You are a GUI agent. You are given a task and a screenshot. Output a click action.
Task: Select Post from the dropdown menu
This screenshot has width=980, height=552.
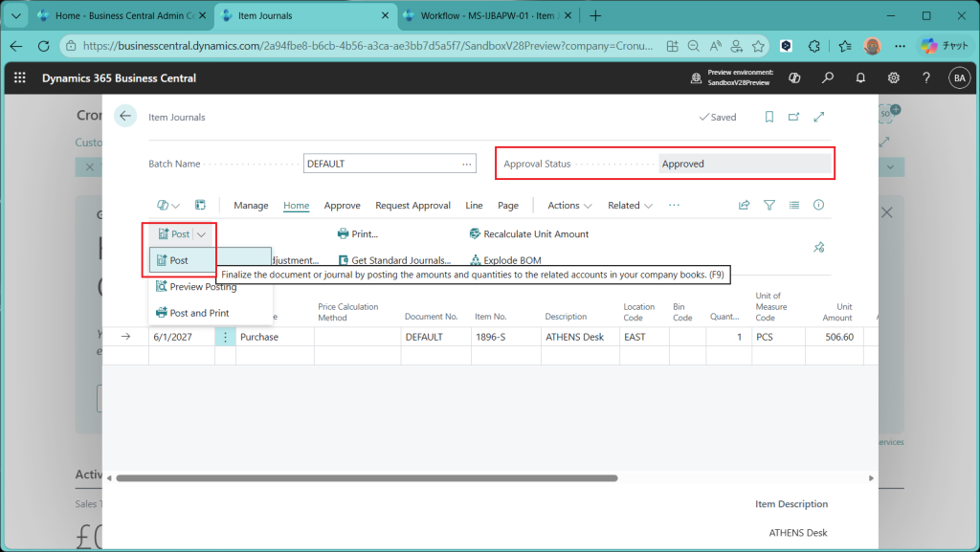click(179, 260)
